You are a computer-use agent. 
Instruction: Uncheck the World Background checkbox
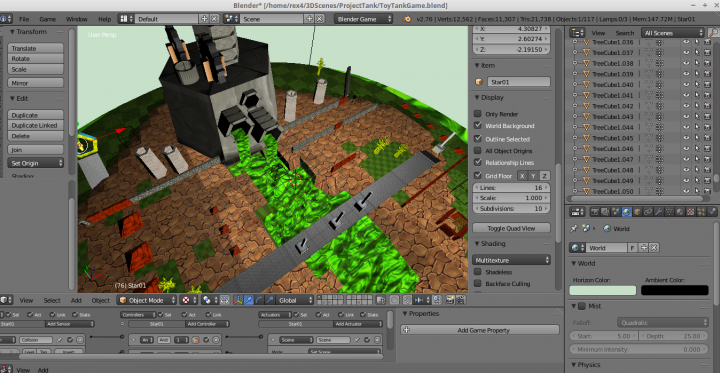tap(478, 125)
